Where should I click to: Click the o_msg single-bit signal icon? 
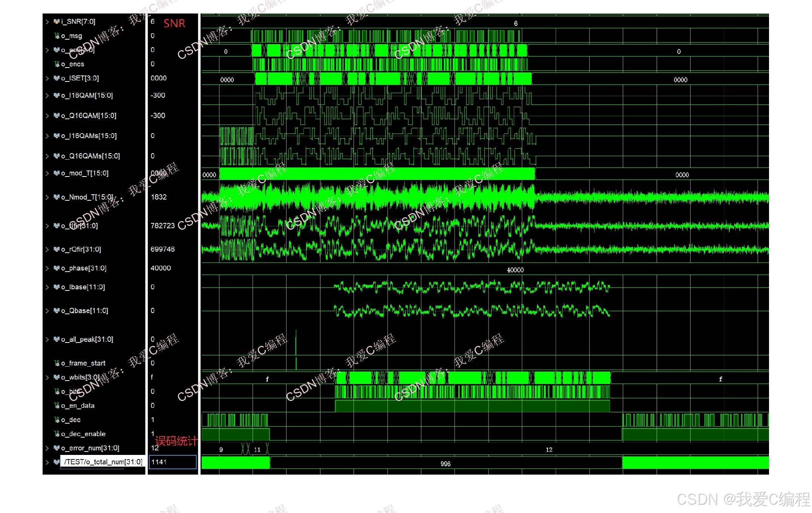click(x=57, y=36)
